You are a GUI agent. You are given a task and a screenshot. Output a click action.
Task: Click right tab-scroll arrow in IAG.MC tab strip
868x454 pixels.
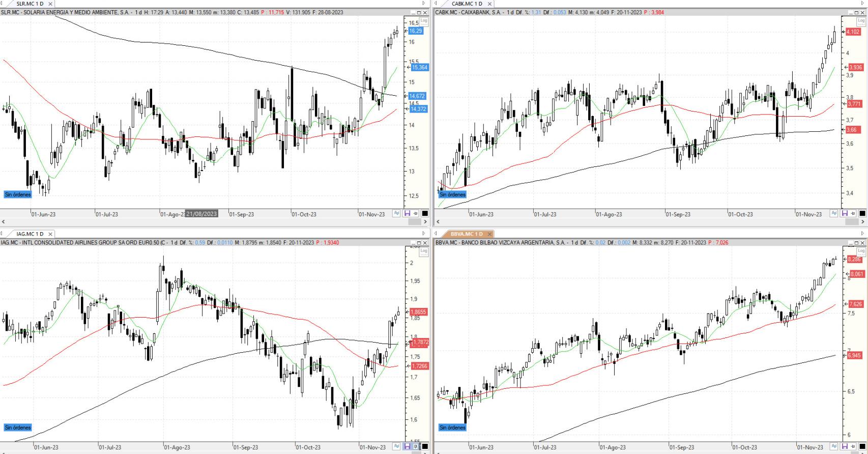(424, 234)
